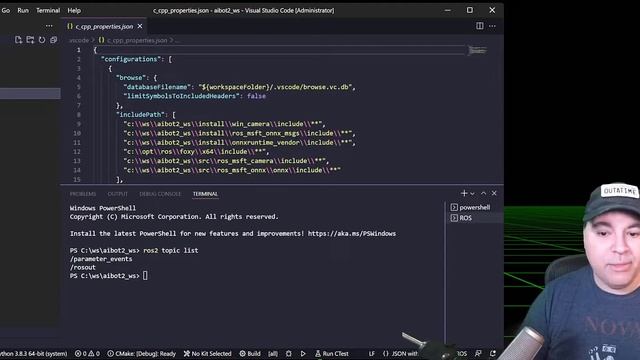Click the trailing ellipsis breadcrumb item
Image resolution: width=640 pixels, height=360 pixels.
pos(177,40)
